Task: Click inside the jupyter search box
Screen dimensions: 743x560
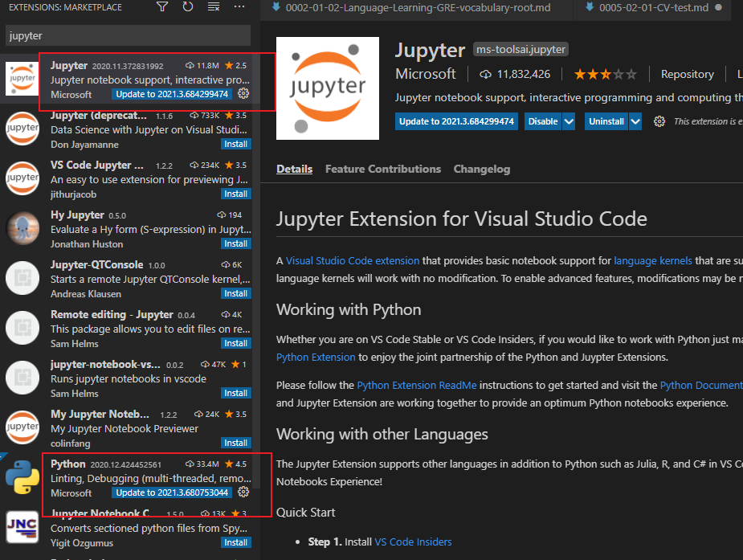Action: tap(126, 35)
